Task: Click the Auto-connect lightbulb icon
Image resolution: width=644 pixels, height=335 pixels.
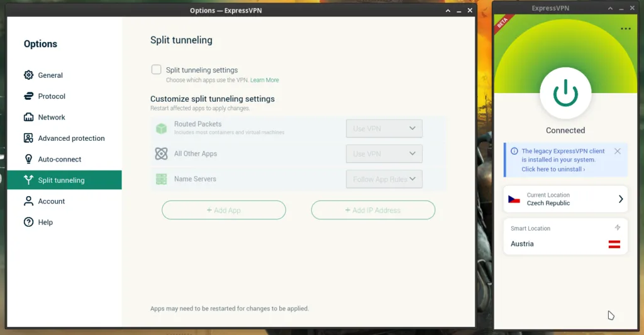Action: pos(28,159)
